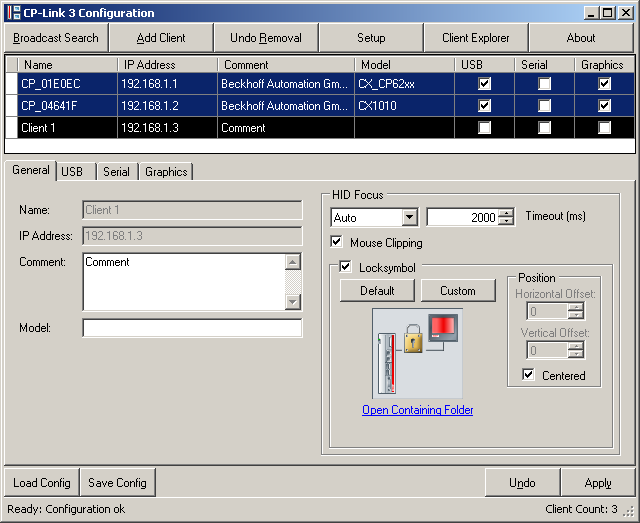Click the IP Address column header
Image resolution: width=640 pixels, height=523 pixels.
coord(167,65)
